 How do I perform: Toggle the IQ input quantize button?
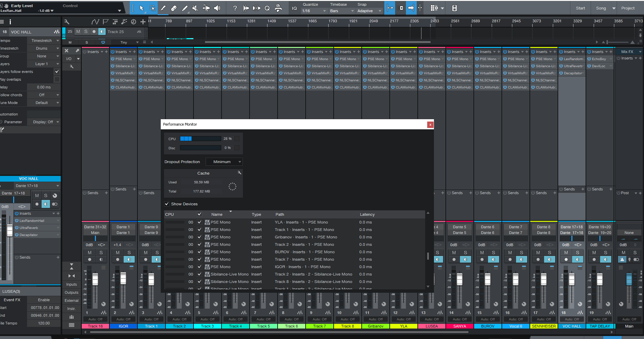pos(294,8)
